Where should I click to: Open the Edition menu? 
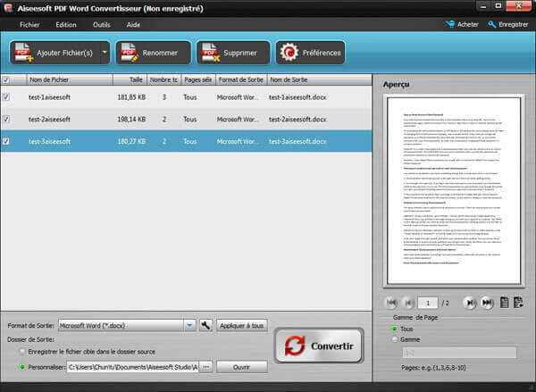pos(66,25)
